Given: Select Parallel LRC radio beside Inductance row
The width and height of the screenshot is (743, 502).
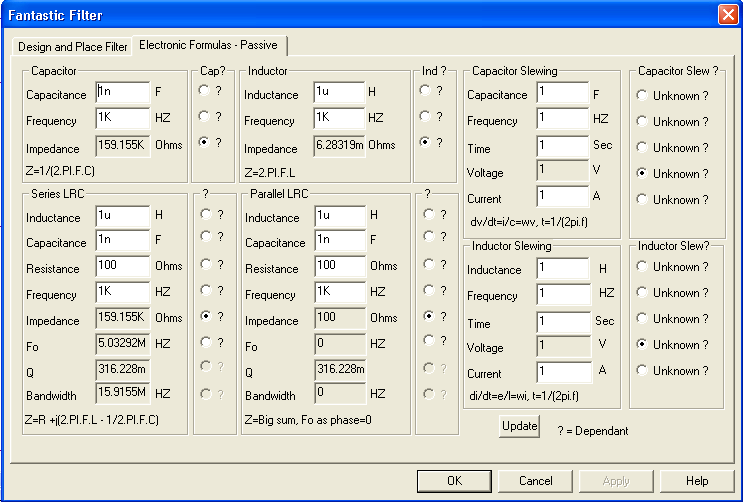Looking at the screenshot, I should point(429,213).
